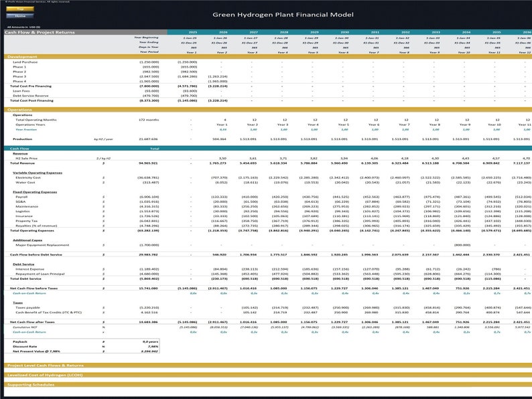Open Levelized Cost of Hydrogen (LCOH) section
The image size is (532, 399).
pos(268,375)
